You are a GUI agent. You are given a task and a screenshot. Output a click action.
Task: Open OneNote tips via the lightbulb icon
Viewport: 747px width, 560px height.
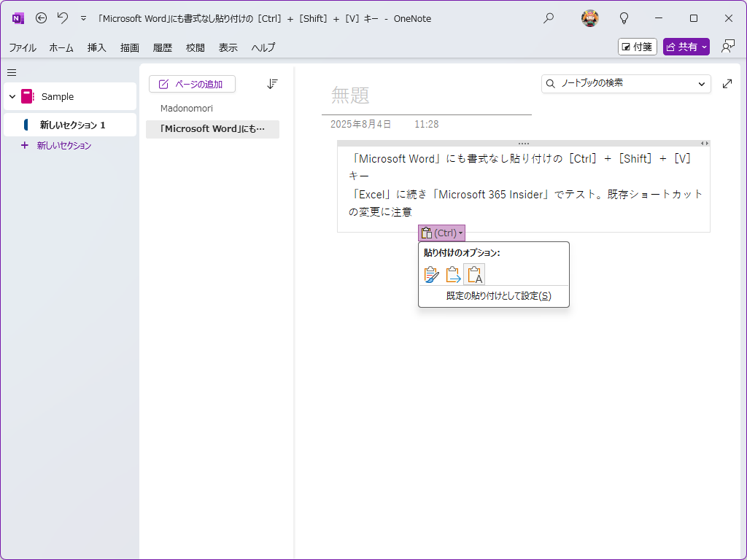coord(624,18)
